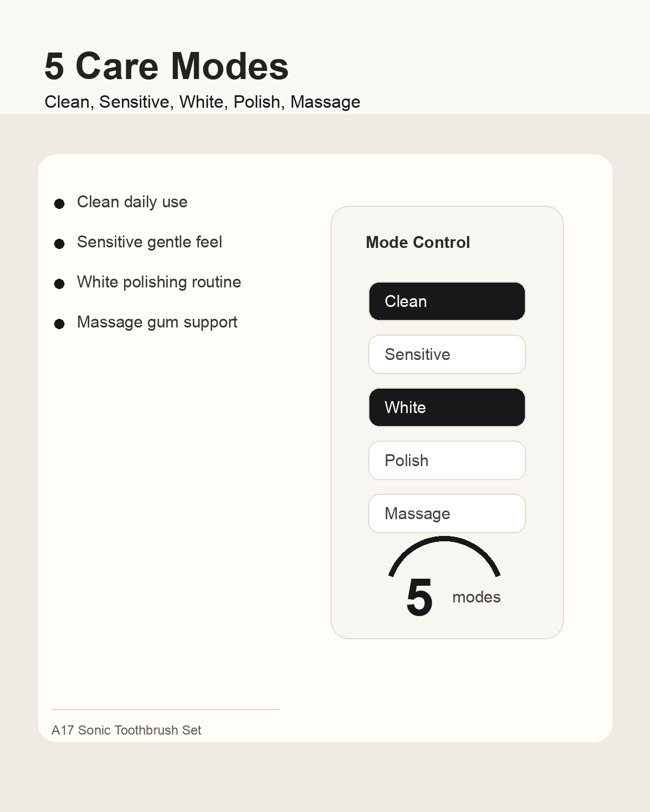Choose the Polish mode option
The height and width of the screenshot is (812, 650).
click(447, 460)
